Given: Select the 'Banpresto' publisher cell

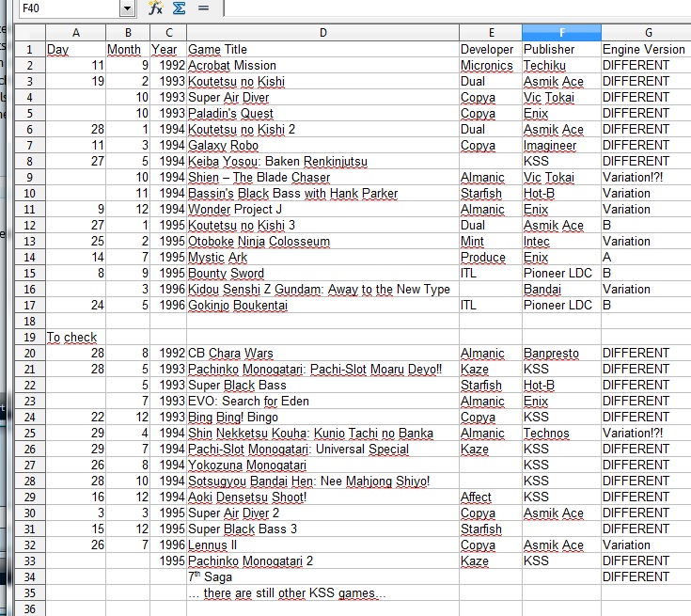Looking at the screenshot, I should (562, 354).
